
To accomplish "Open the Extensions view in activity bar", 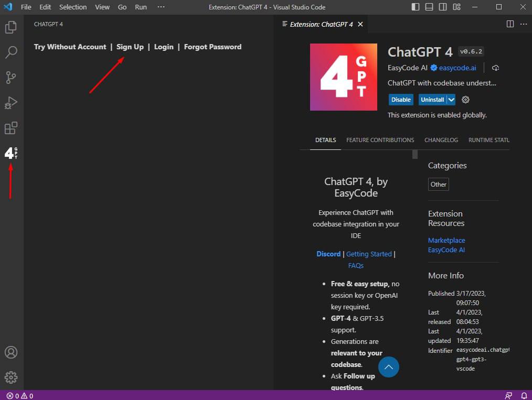I will (11, 128).
